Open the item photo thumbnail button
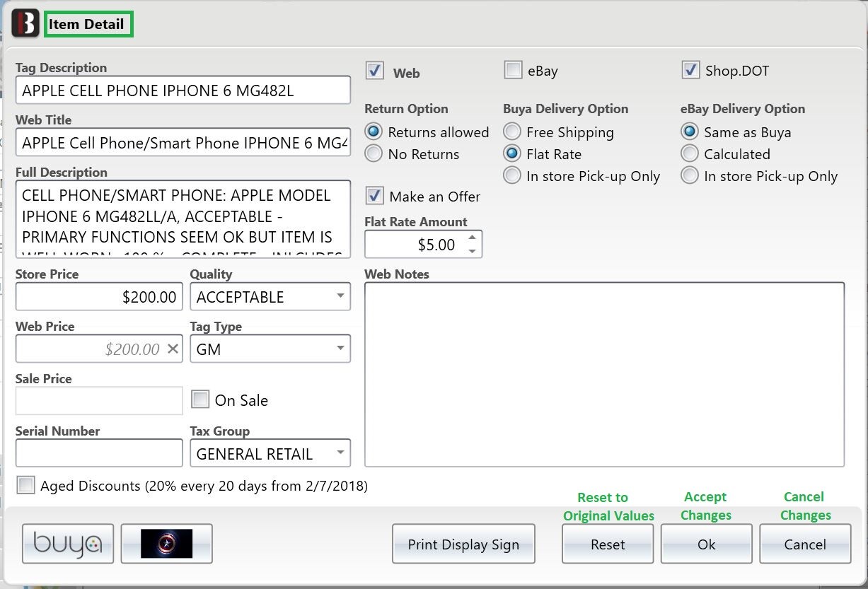This screenshot has width=868, height=589. click(x=166, y=543)
